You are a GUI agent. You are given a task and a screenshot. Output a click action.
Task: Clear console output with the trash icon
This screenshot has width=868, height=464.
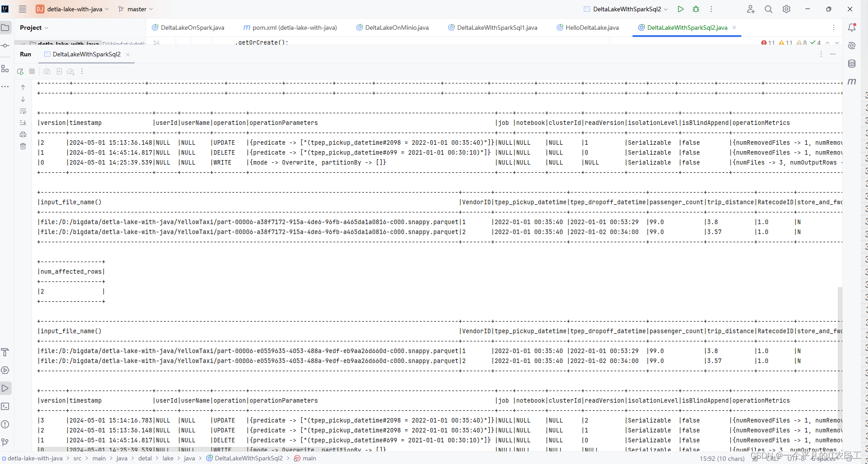tap(23, 146)
